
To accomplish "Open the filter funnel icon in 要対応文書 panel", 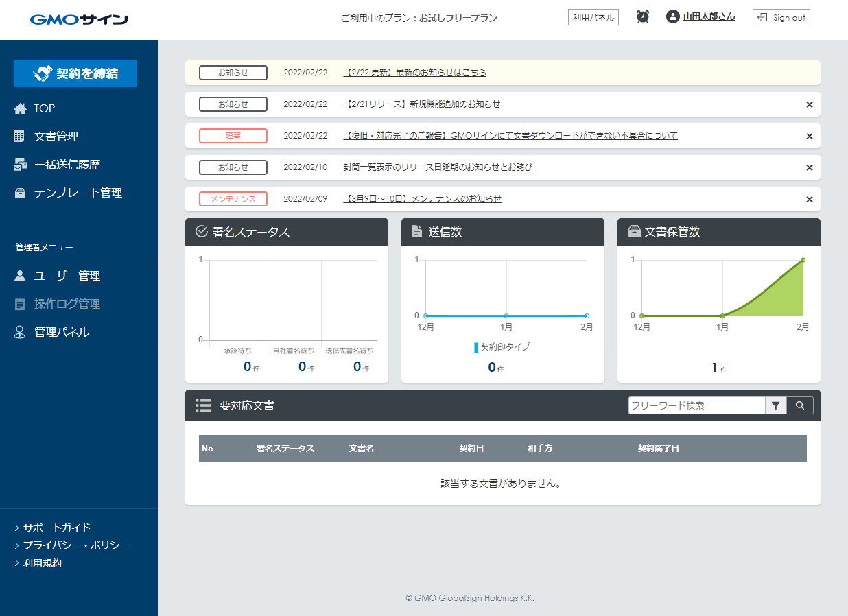I will point(776,405).
